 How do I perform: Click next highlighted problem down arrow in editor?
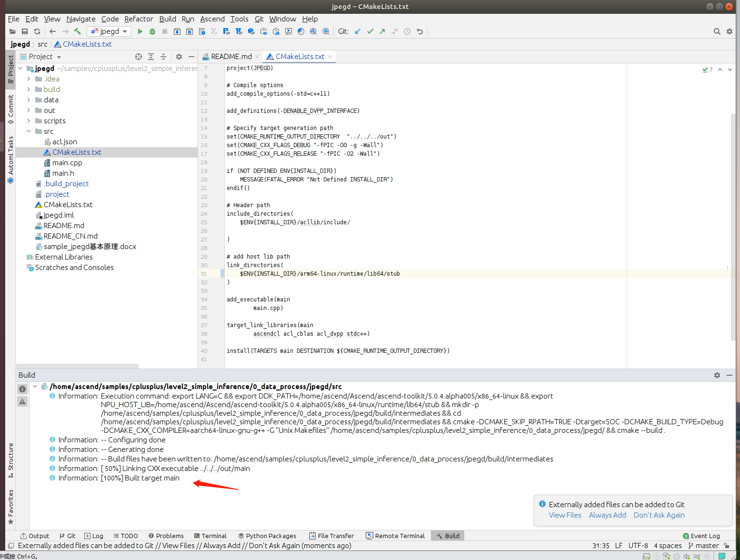click(730, 70)
